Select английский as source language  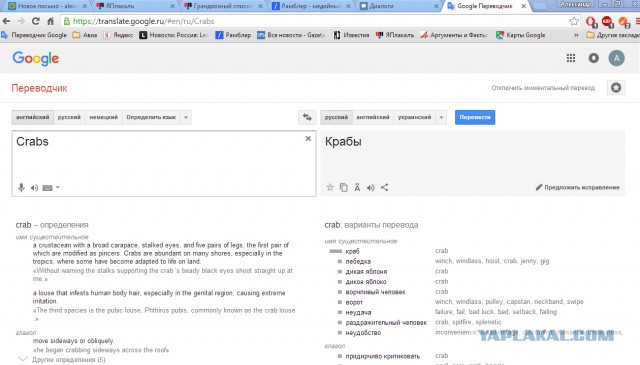tap(33, 117)
